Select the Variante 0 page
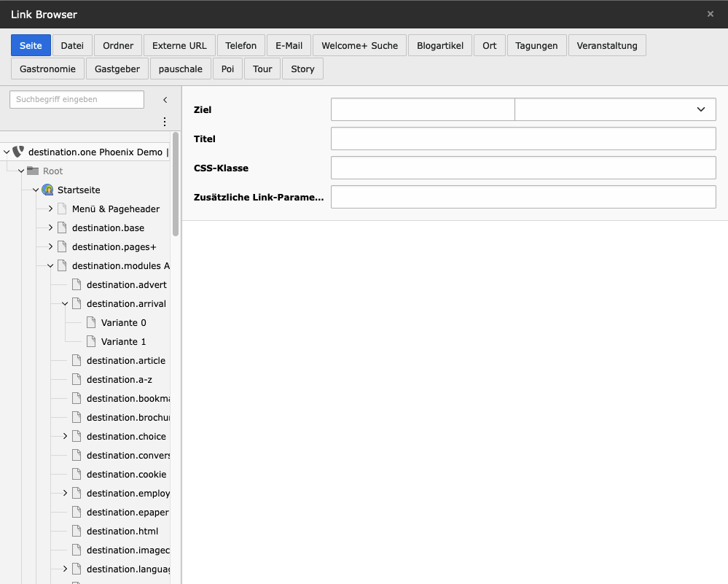 123,322
